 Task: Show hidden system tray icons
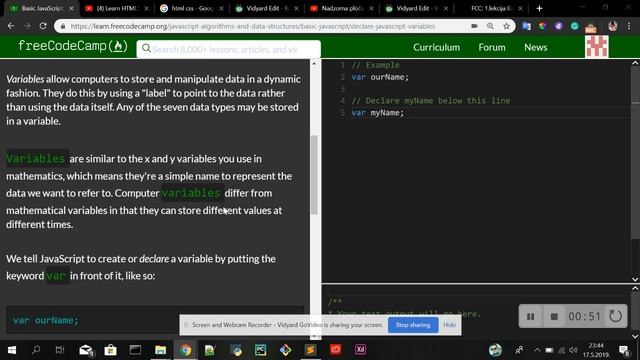coord(537,350)
